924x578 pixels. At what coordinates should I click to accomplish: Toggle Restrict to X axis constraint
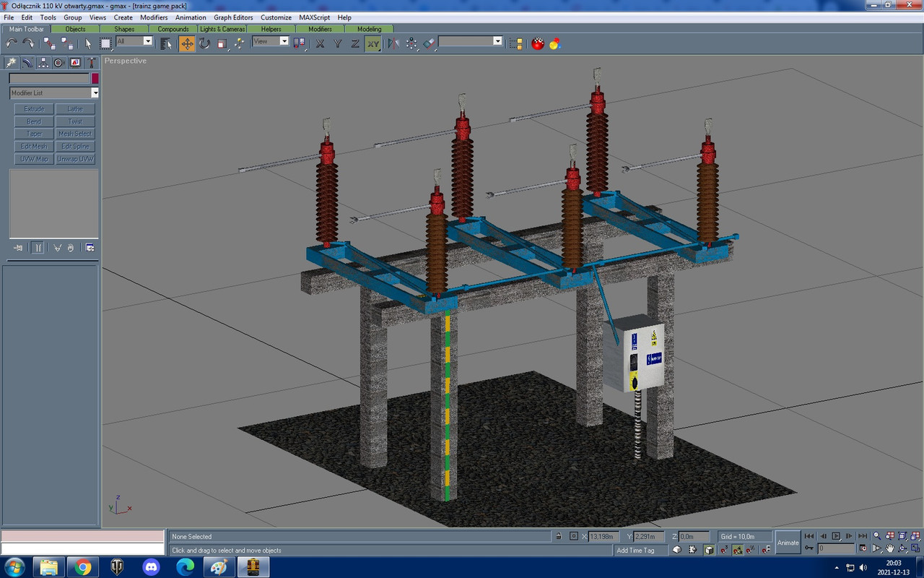click(x=321, y=43)
